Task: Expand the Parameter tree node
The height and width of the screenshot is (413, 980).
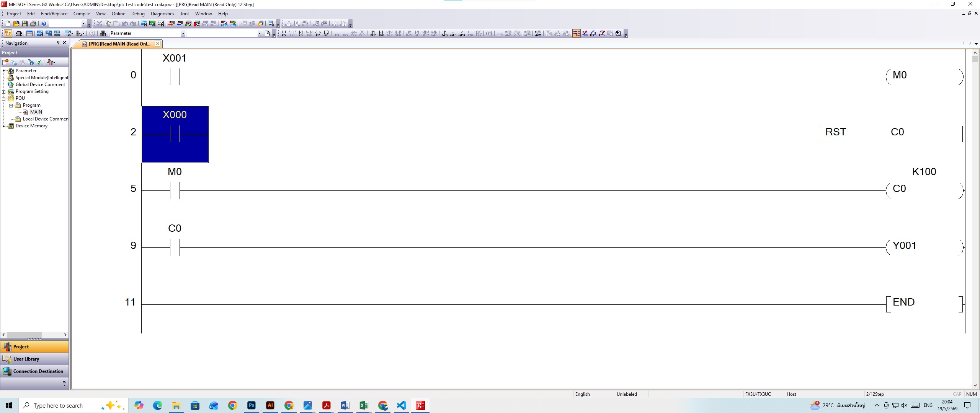Action: coord(4,71)
